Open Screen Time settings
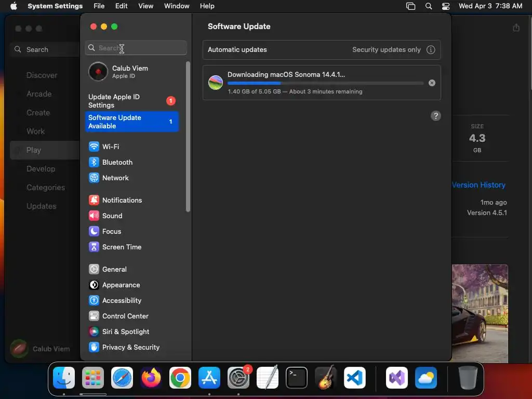532x399 pixels. (115, 247)
